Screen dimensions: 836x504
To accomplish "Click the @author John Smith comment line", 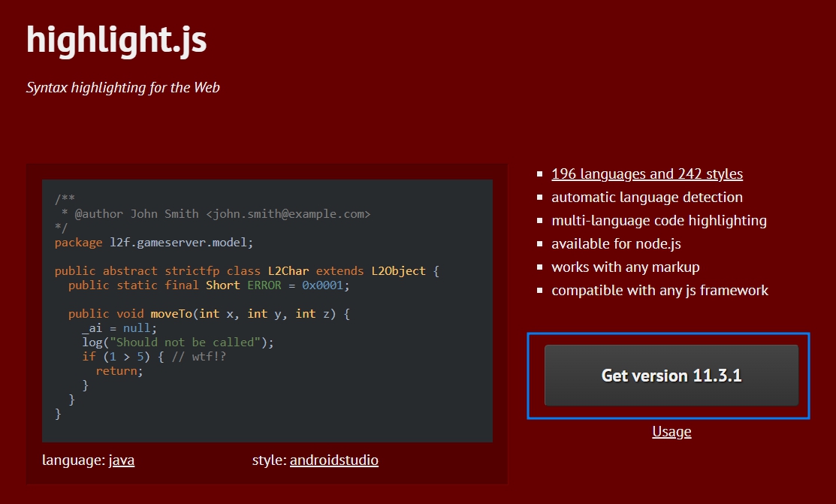I will coord(216,214).
